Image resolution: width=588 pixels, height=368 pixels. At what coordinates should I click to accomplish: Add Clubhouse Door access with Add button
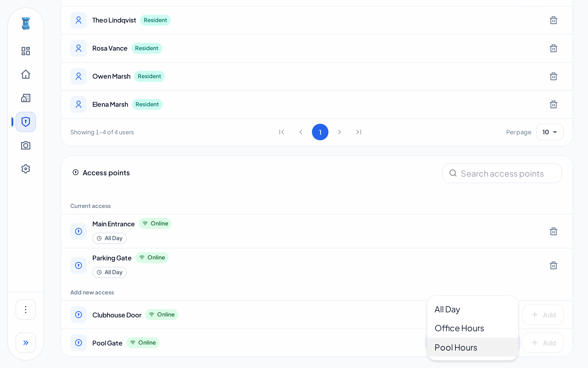543,315
